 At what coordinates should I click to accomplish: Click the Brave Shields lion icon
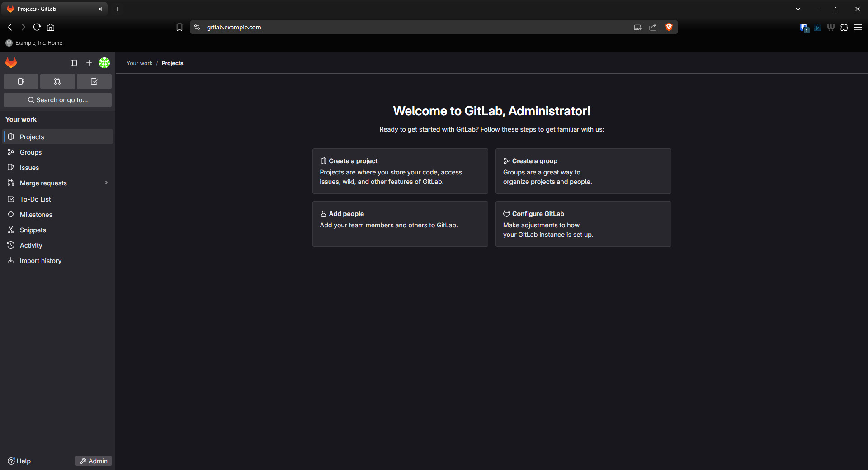click(x=669, y=27)
